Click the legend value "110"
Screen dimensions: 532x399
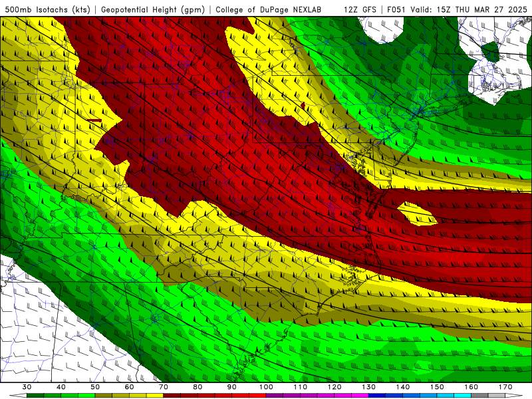click(301, 387)
